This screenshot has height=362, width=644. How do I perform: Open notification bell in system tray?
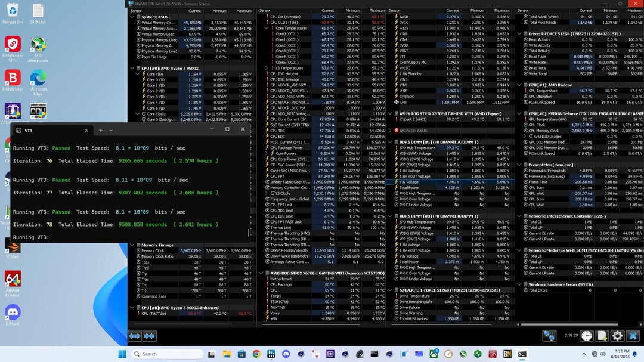pyautogui.click(x=635, y=354)
